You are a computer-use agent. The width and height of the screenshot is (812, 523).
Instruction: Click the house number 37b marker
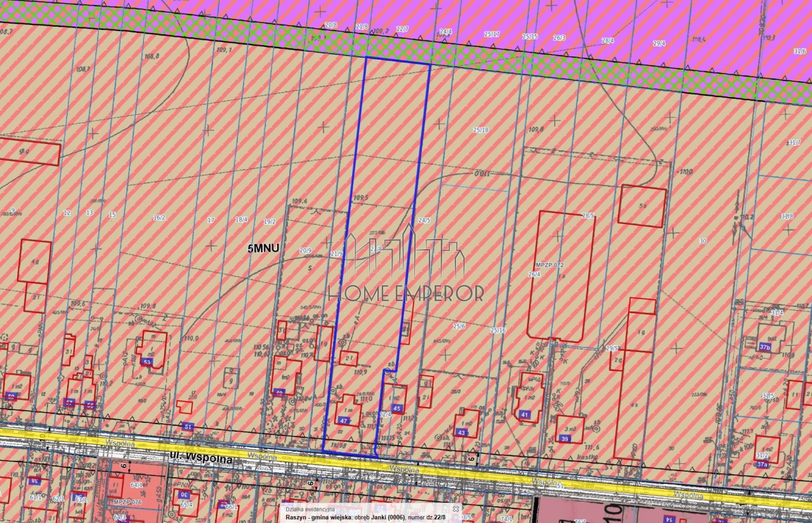click(x=765, y=347)
